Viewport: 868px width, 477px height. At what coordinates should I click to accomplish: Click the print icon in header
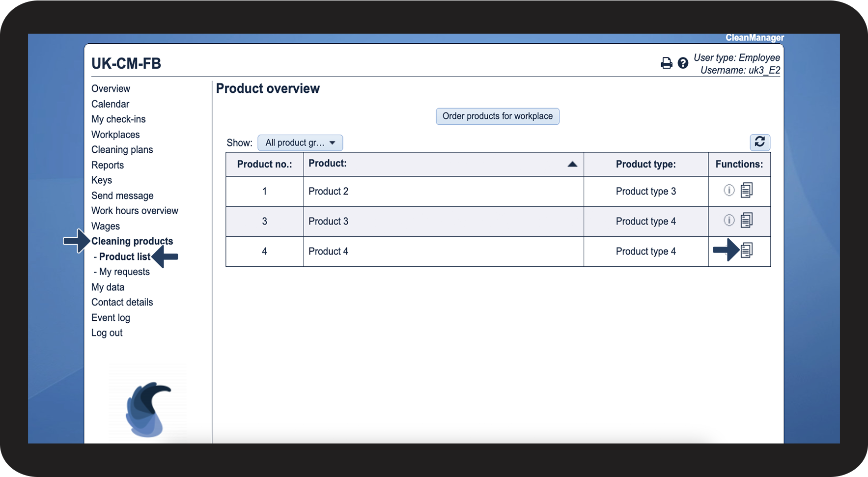666,63
